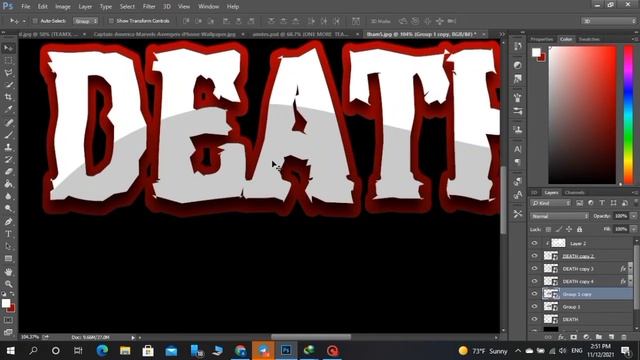
Task: Select the Blur tool
Action: [x=8, y=196]
